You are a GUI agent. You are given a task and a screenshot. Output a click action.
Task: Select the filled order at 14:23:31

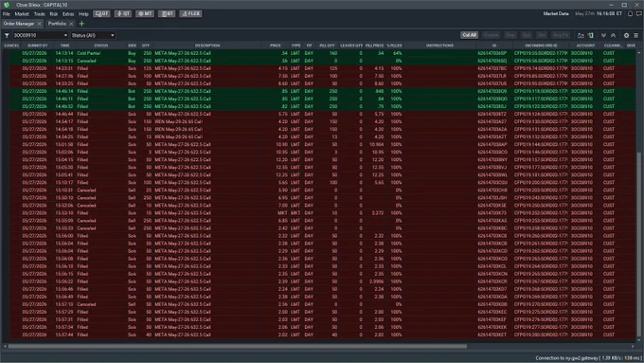click(x=322, y=68)
